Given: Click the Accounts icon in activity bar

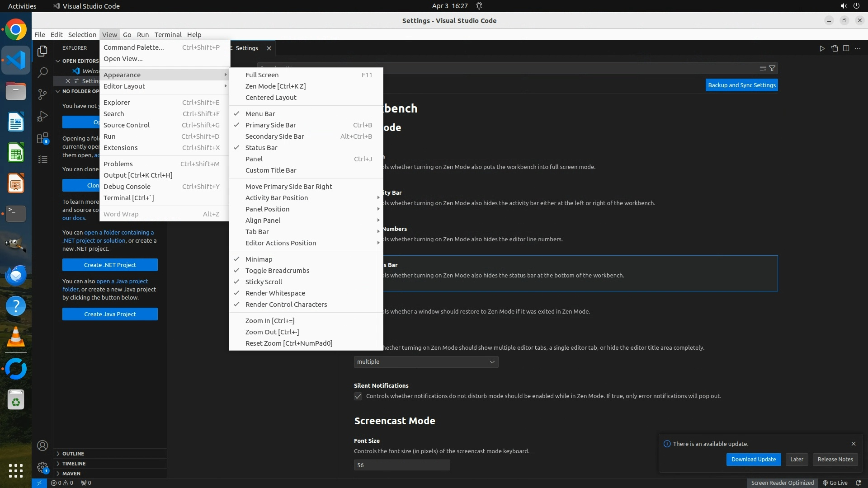Looking at the screenshot, I should (x=42, y=446).
